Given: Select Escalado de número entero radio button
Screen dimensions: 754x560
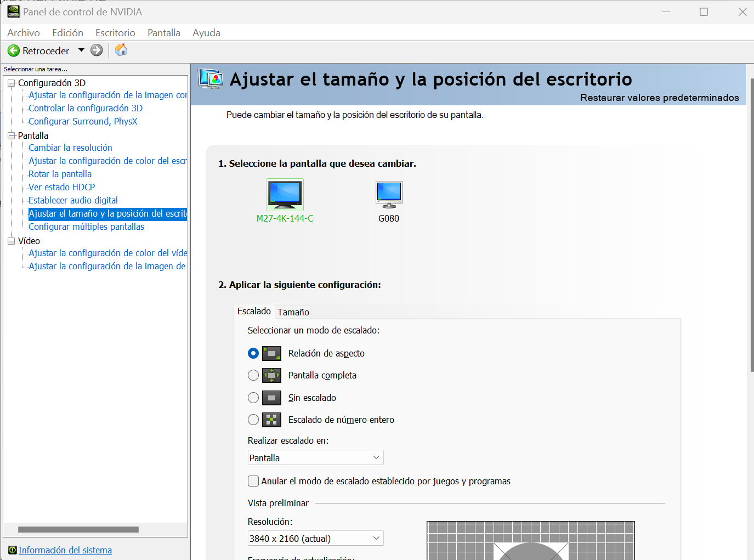Looking at the screenshot, I should [x=253, y=420].
